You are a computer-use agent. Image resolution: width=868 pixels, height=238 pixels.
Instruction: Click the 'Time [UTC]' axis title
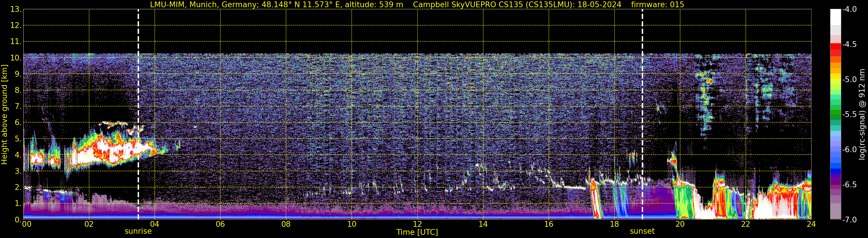click(417, 232)
